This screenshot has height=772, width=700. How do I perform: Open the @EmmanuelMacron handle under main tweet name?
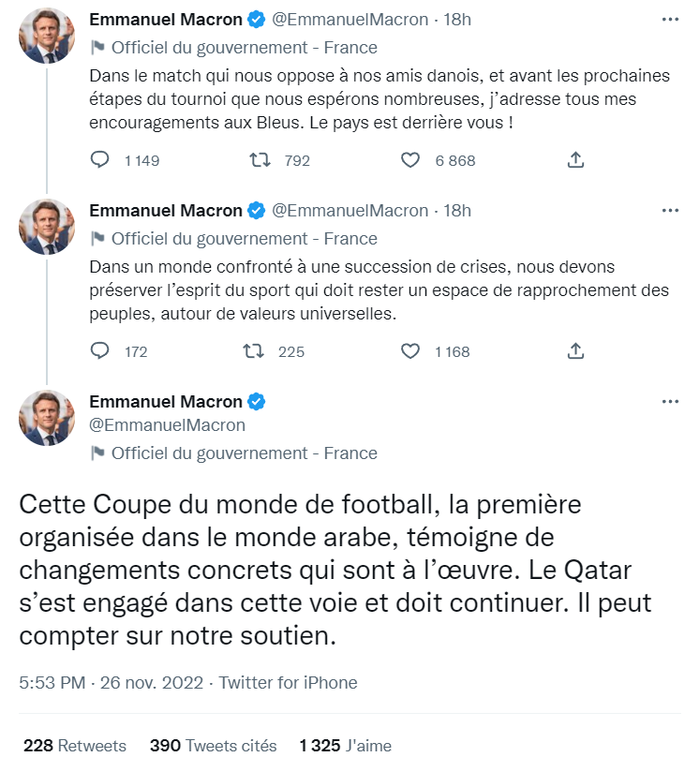pyautogui.click(x=167, y=425)
